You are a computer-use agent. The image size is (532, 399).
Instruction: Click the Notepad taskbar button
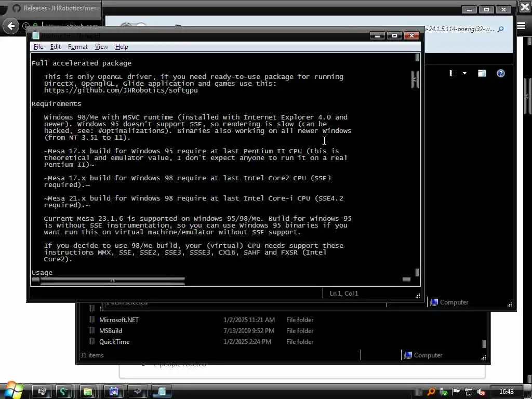tap(162, 392)
